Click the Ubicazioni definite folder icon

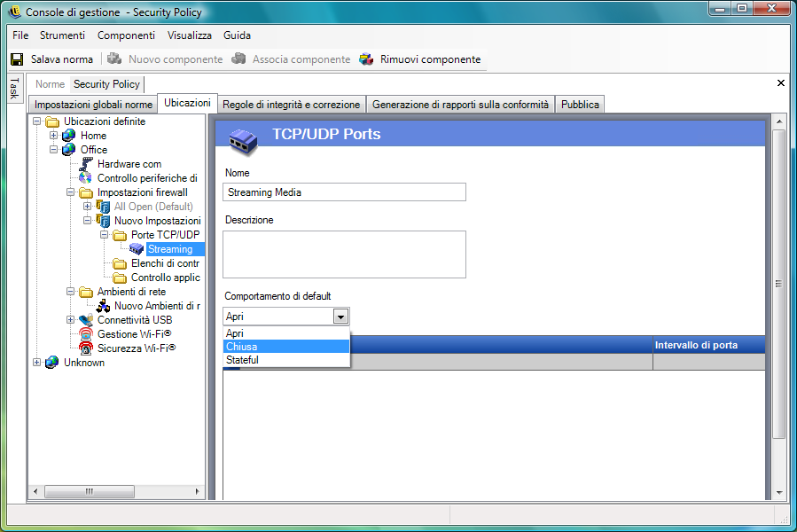coord(52,121)
